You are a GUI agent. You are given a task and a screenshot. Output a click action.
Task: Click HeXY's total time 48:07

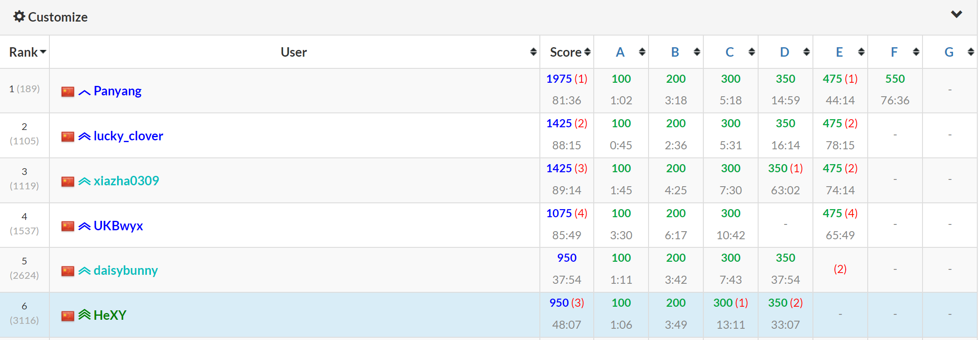click(567, 325)
